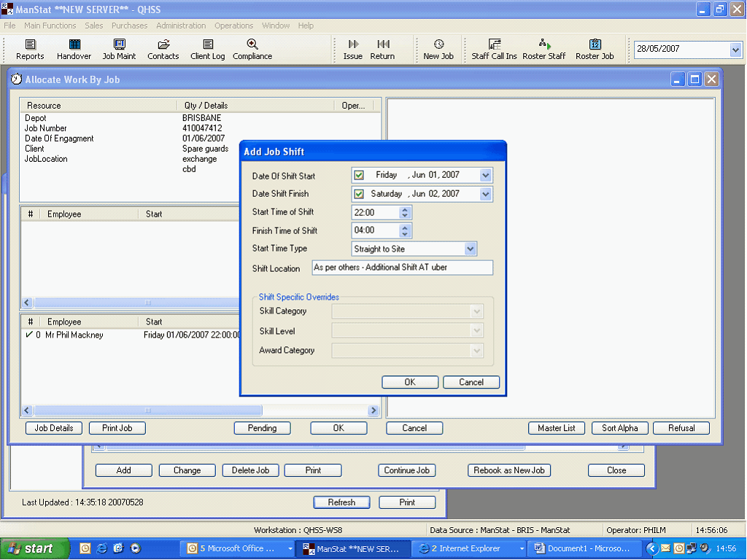Viewport: 747px width, 560px height.
Task: Uncheck the Date Of Shift Start checkbox
Action: (x=359, y=175)
